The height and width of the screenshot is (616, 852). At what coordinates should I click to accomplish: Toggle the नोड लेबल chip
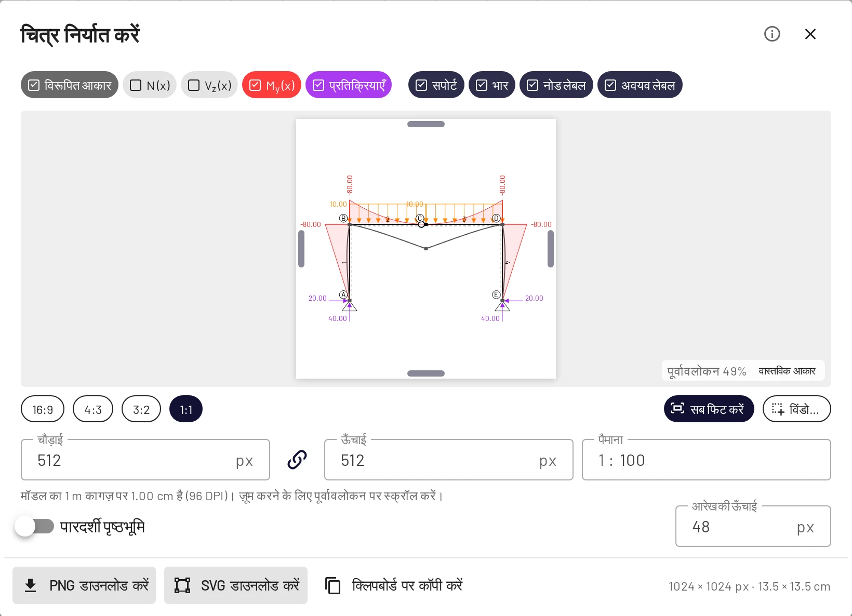click(x=556, y=85)
